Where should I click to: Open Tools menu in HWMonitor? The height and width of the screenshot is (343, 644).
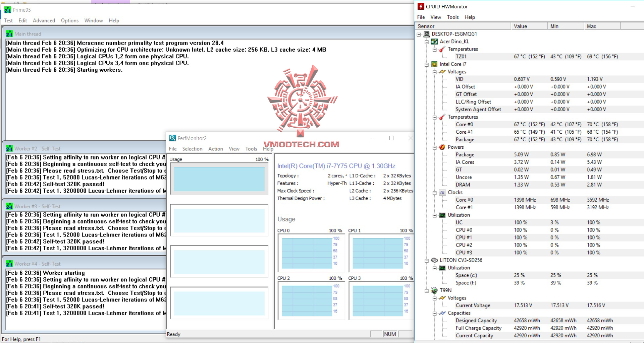[x=453, y=17]
